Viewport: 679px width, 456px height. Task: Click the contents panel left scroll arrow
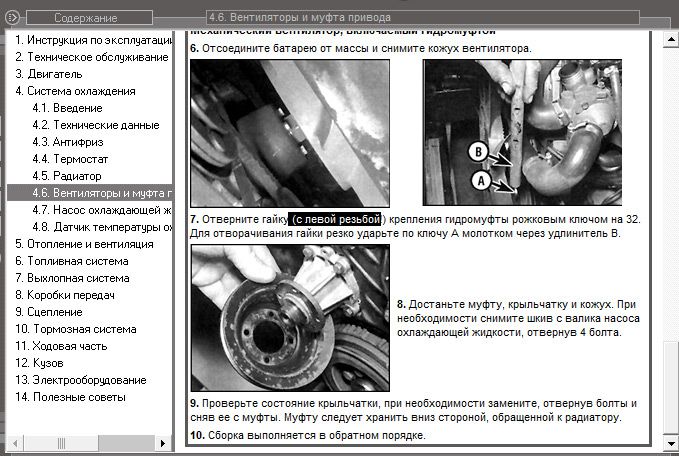tap(16, 443)
